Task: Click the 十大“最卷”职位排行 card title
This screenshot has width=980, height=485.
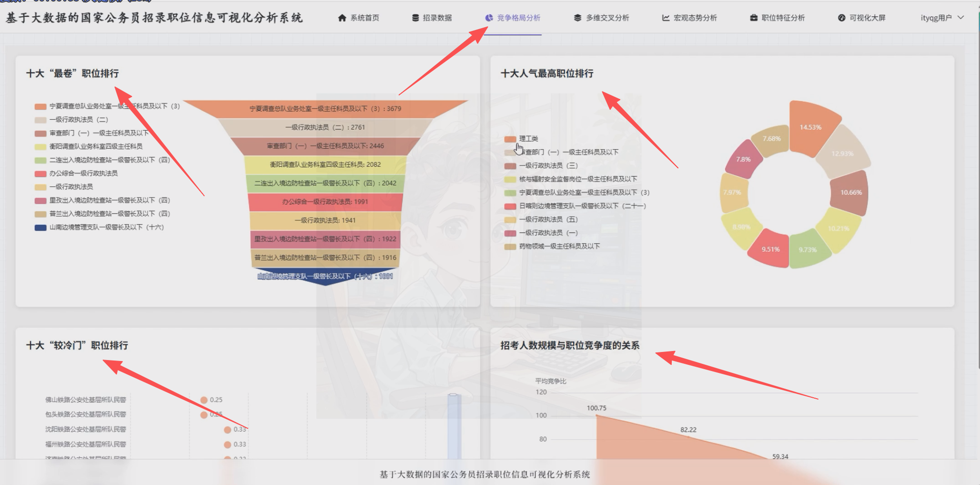Action: (72, 73)
